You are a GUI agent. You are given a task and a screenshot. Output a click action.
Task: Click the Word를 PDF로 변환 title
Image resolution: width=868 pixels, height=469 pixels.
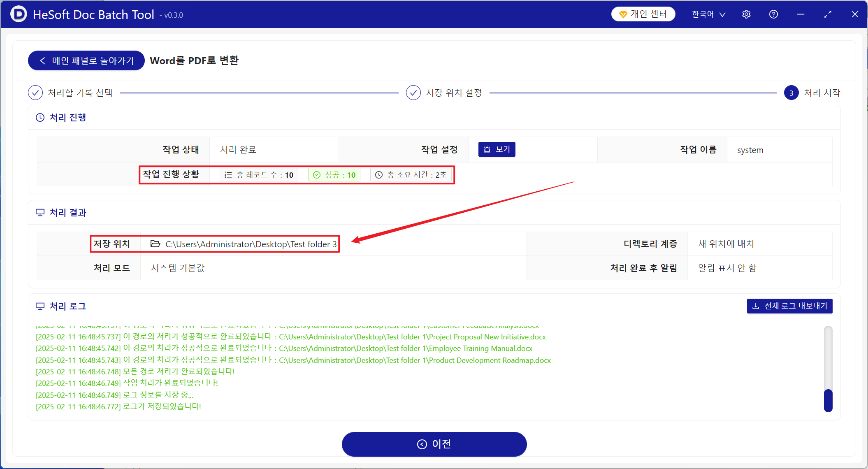point(194,60)
